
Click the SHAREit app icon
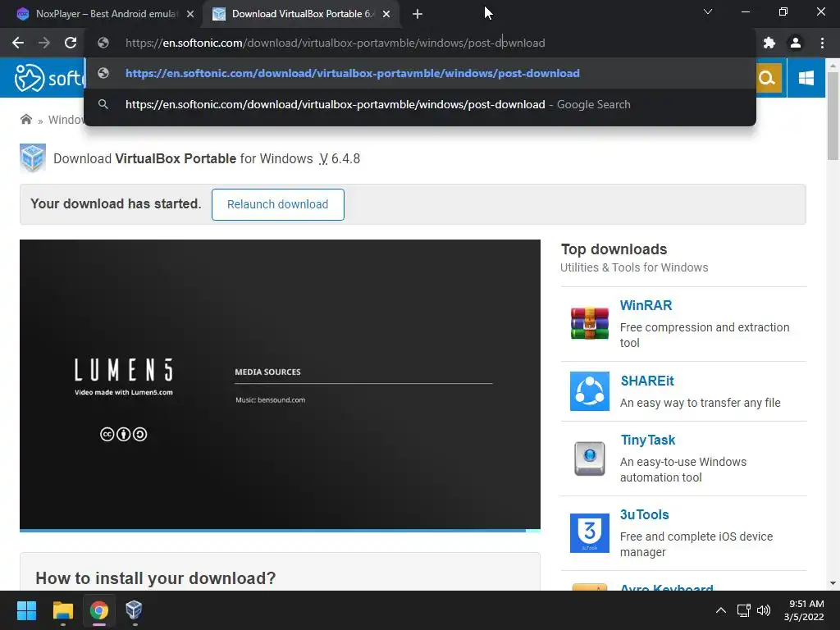[x=589, y=391]
